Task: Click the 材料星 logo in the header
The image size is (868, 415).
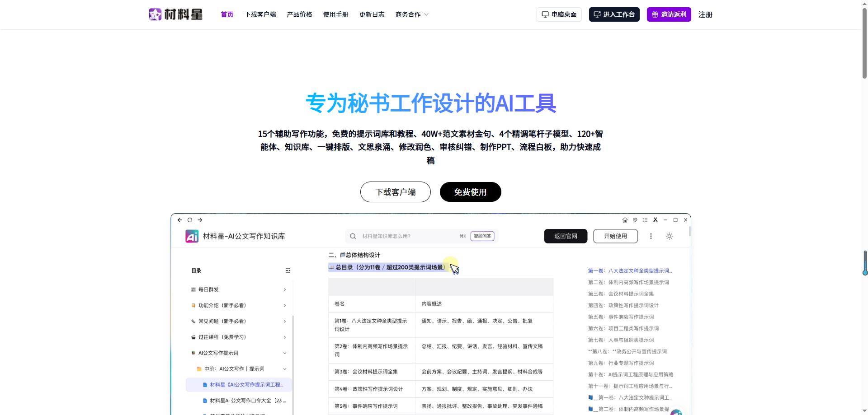Action: pyautogui.click(x=175, y=14)
